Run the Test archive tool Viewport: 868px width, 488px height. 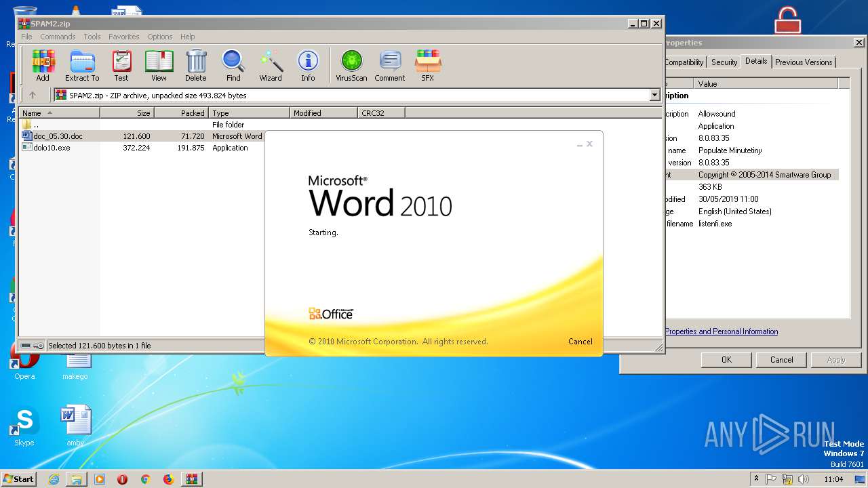[x=121, y=65]
